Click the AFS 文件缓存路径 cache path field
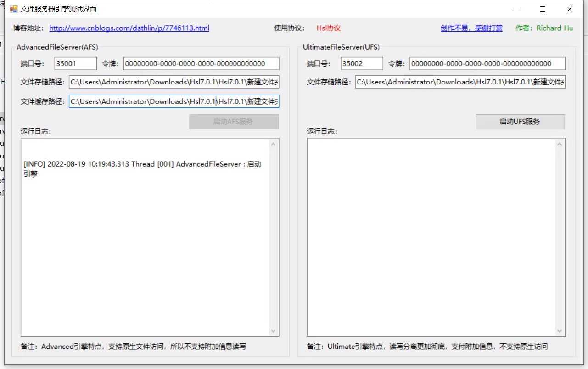This screenshot has height=369, width=588. pyautogui.click(x=174, y=101)
